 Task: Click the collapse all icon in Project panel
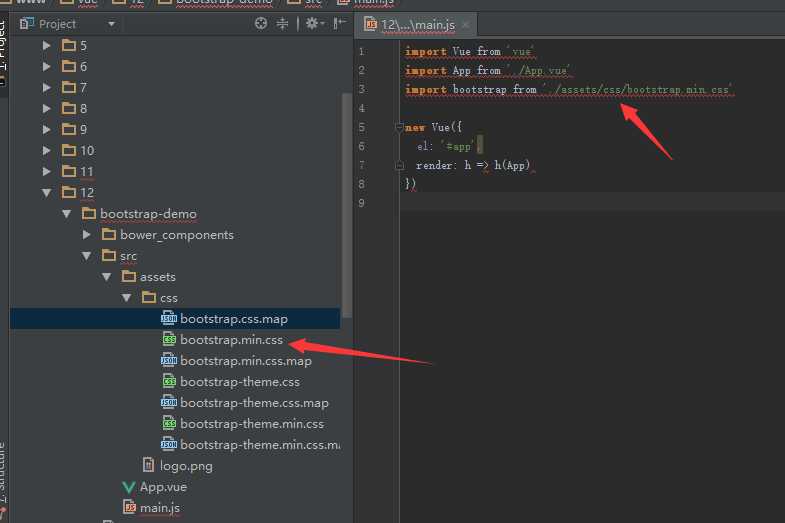tap(282, 24)
